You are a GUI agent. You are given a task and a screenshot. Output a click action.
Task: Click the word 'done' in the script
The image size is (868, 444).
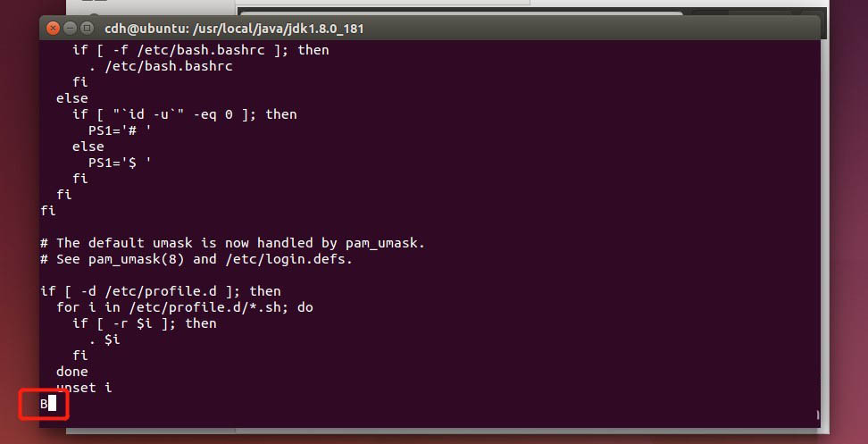click(x=72, y=372)
